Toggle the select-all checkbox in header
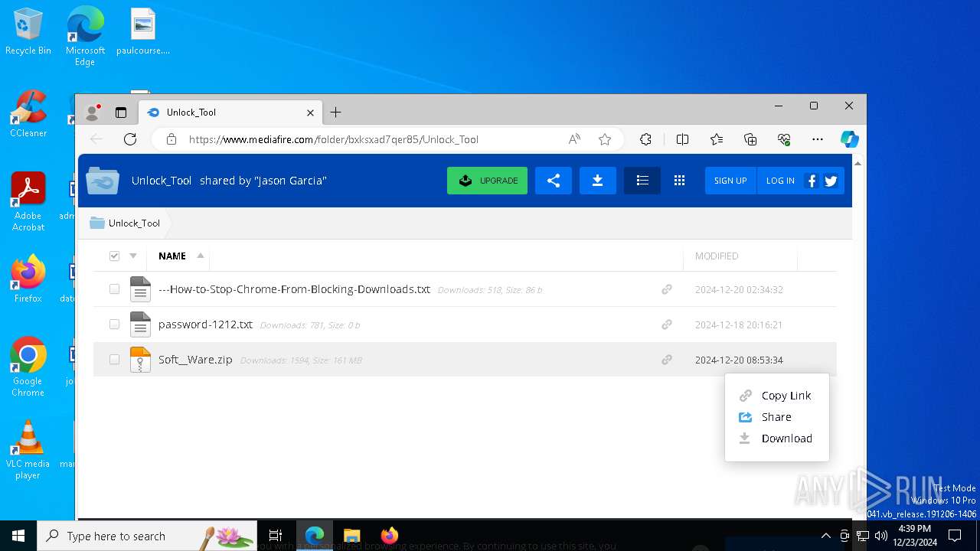Viewport: 980px width, 551px height. [x=114, y=256]
